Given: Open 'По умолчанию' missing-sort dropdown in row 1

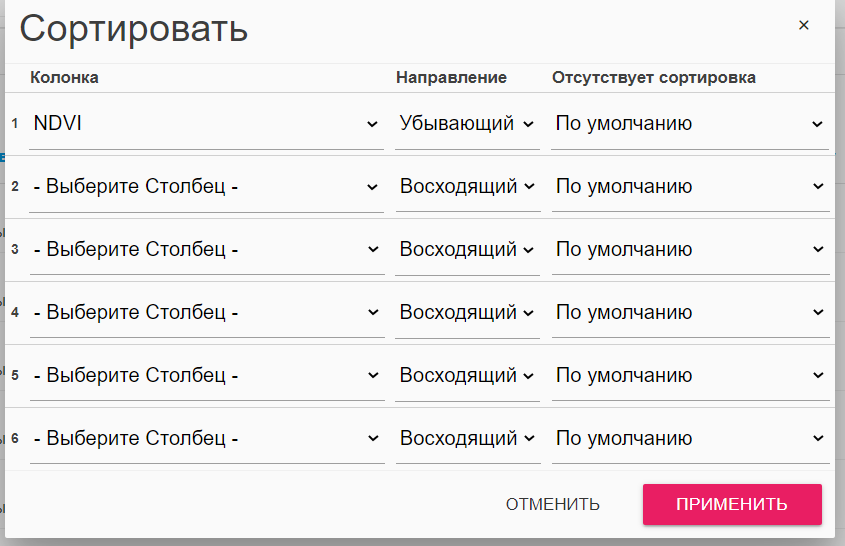Looking at the screenshot, I should [x=689, y=124].
